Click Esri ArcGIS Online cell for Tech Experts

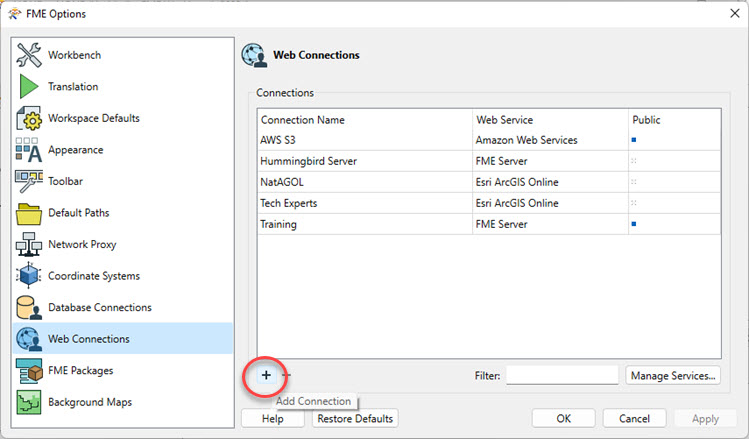click(x=550, y=203)
